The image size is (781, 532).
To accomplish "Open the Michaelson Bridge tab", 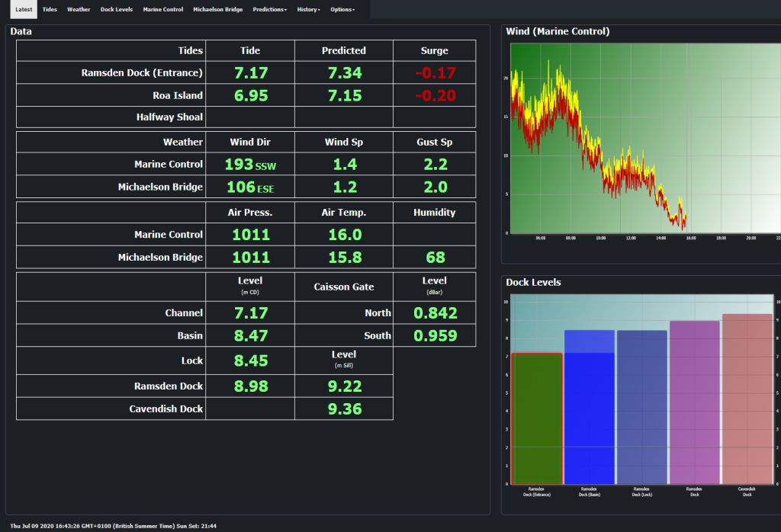I will (217, 9).
